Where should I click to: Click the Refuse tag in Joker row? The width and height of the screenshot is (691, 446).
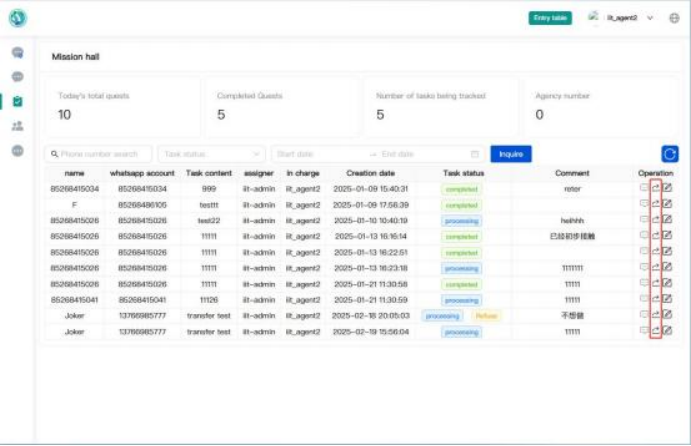click(486, 316)
